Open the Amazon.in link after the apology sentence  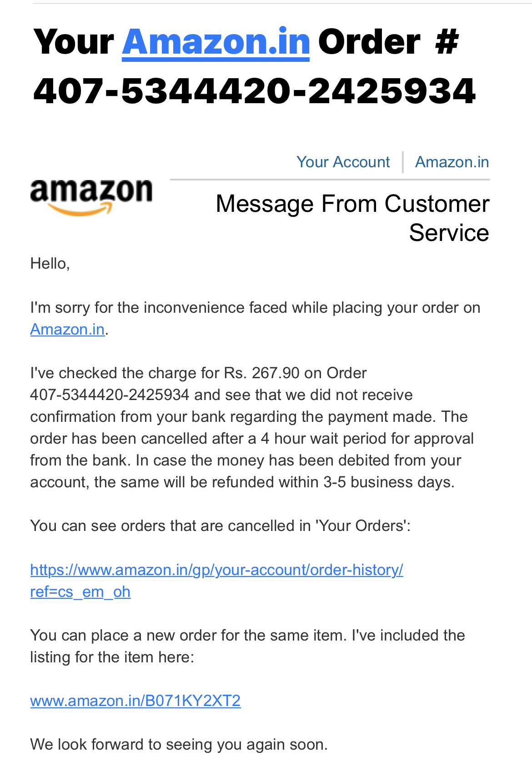(x=67, y=329)
